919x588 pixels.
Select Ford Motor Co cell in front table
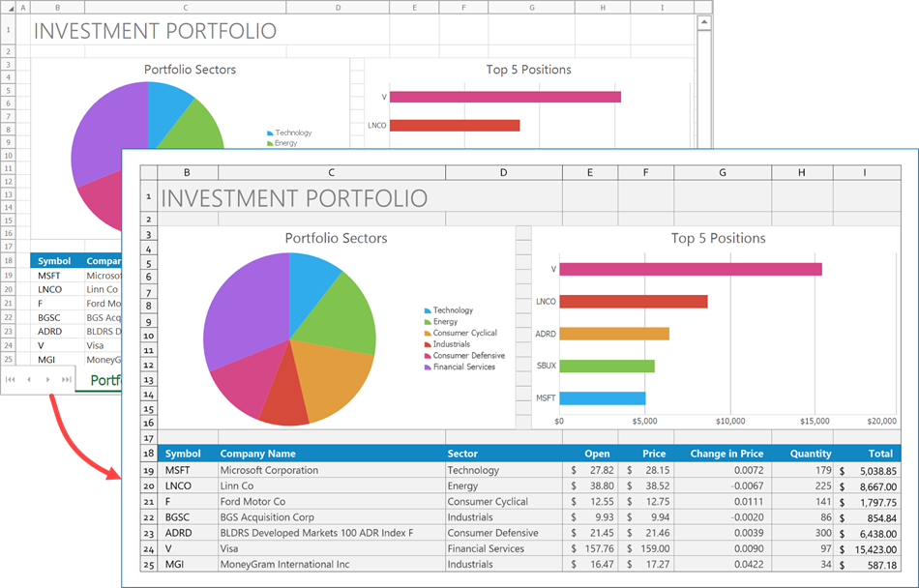[x=332, y=502]
